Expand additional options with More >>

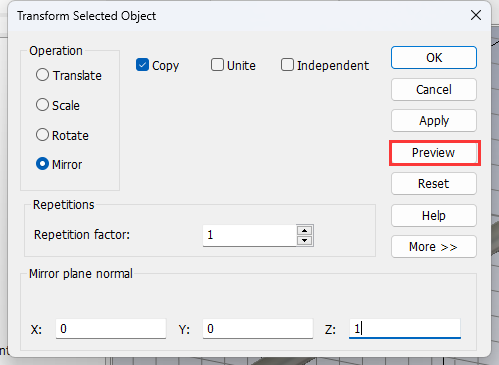[434, 247]
